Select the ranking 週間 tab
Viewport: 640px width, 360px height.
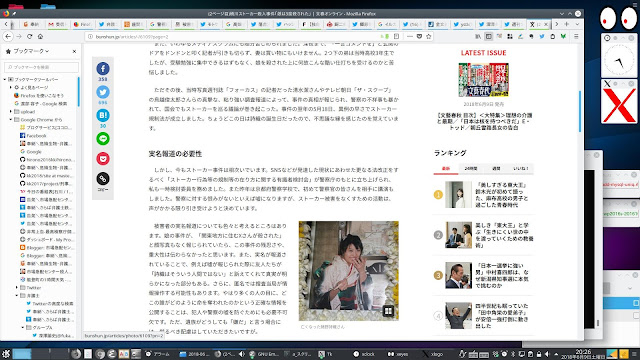point(496,169)
